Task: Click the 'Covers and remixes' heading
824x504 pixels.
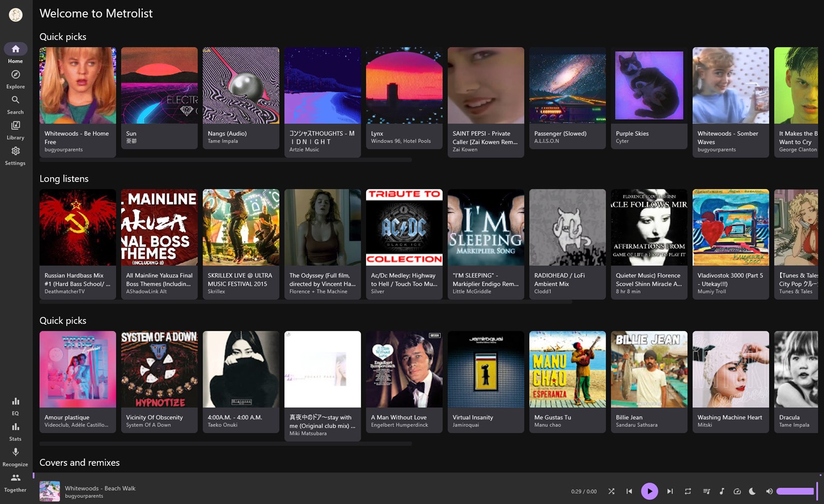Action: [80, 462]
